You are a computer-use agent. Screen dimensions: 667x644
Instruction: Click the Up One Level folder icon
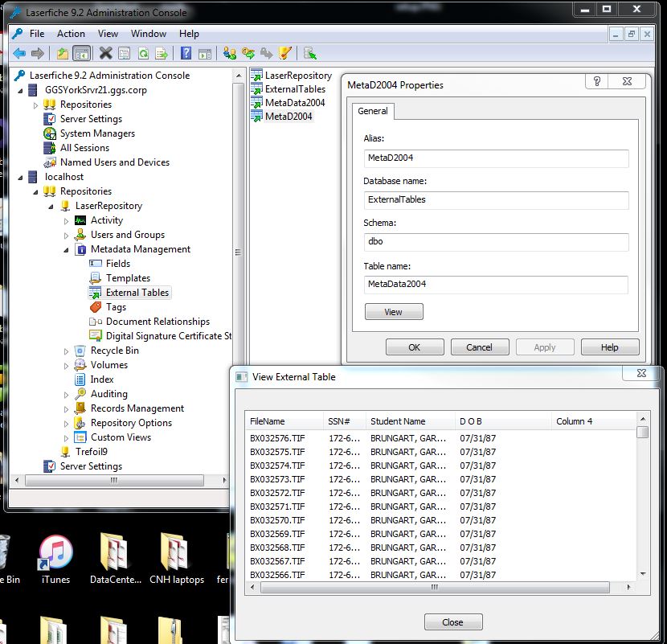63,54
